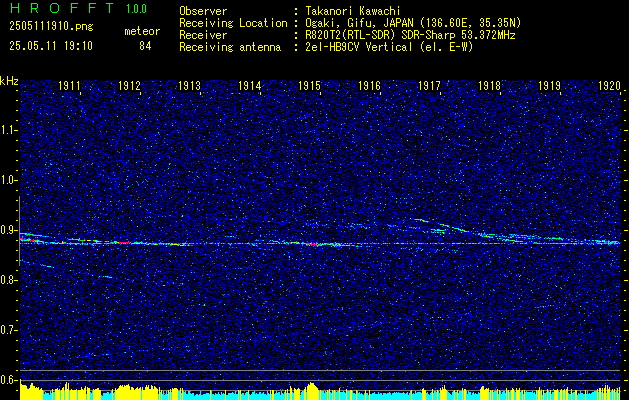Viewport: 629px width, 400px height.
Task: Click the Receiving Location field label
Action: (233, 23)
